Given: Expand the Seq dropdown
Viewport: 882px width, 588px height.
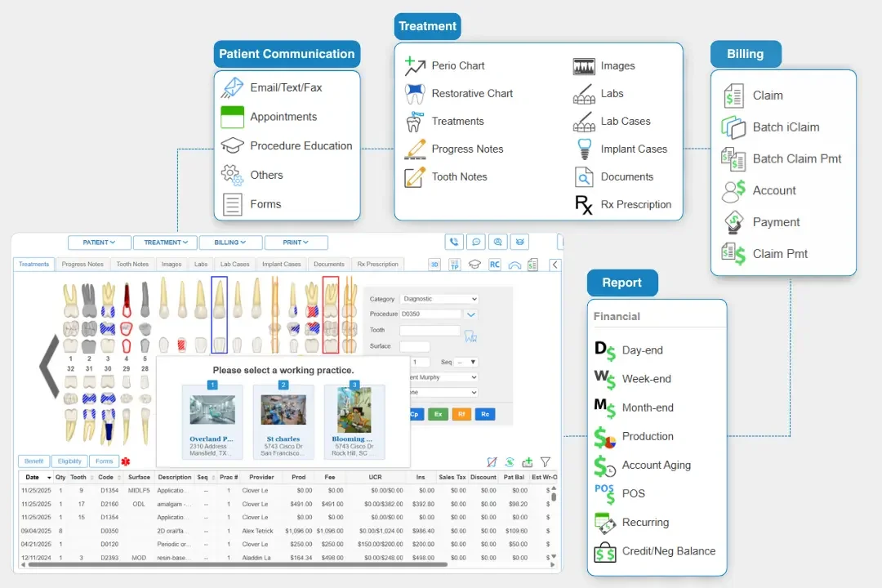Looking at the screenshot, I should [x=464, y=362].
